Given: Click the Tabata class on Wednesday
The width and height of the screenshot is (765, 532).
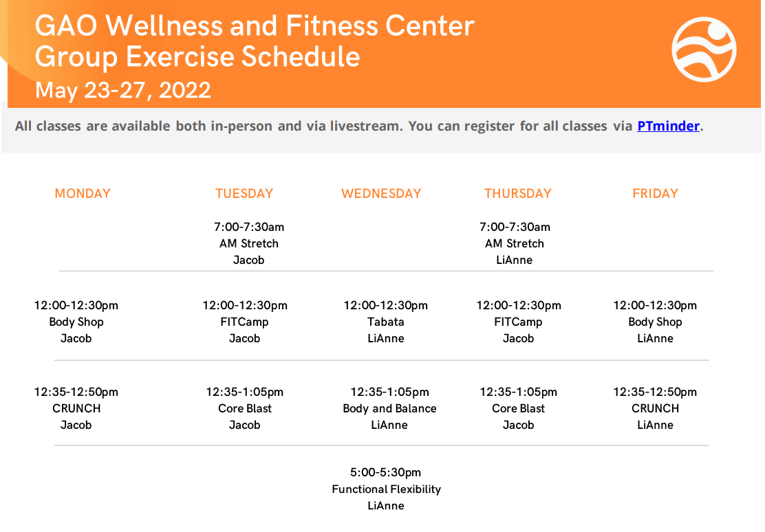Looking at the screenshot, I should point(386,322).
